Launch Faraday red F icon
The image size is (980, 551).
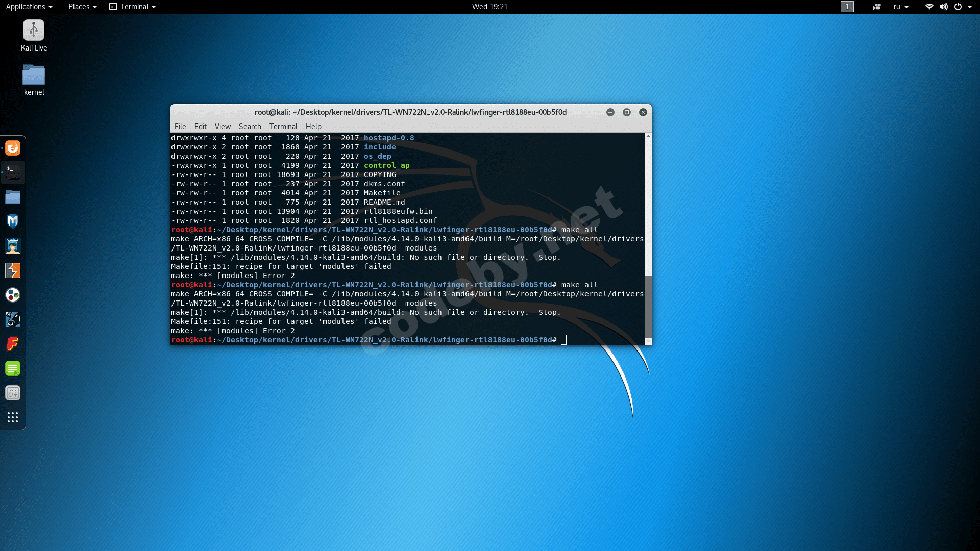(x=13, y=344)
